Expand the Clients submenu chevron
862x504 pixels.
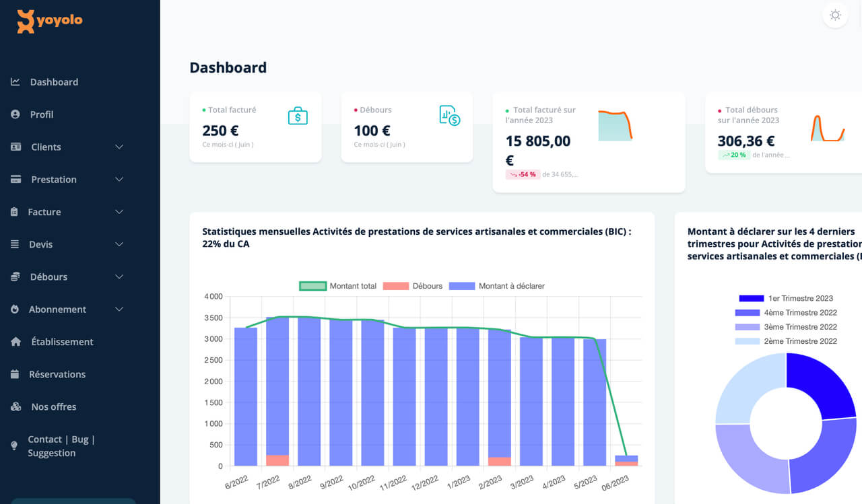(119, 147)
